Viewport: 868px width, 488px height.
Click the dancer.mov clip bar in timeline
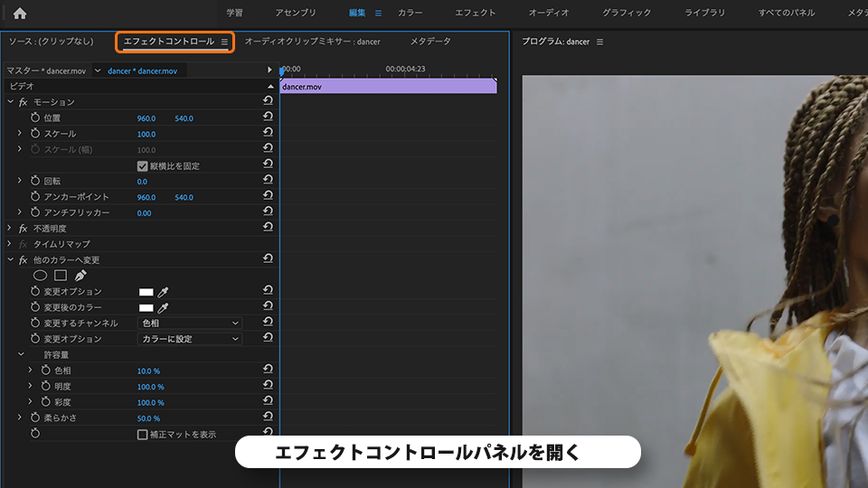coord(388,87)
